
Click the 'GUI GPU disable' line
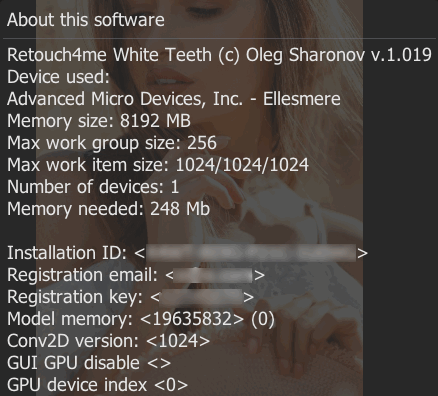89,363
